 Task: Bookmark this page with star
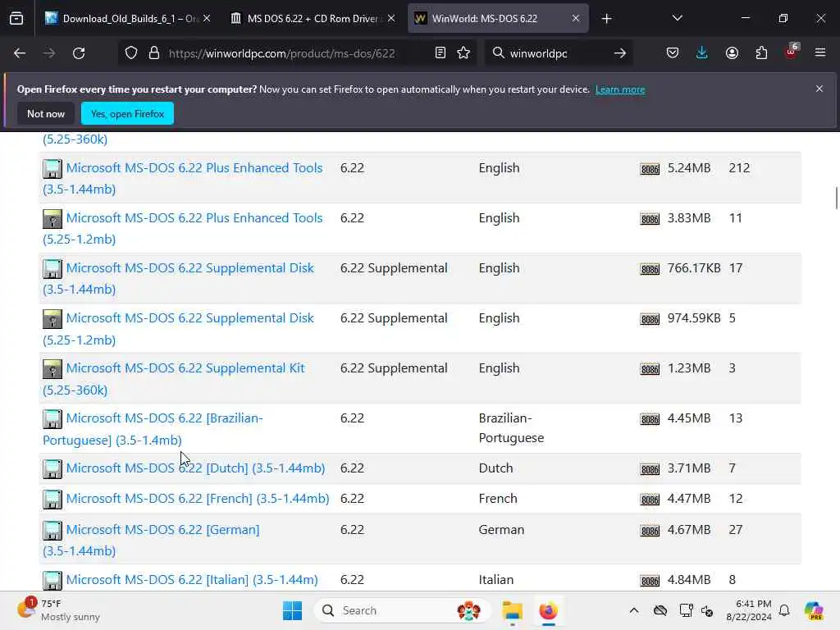pyautogui.click(x=463, y=53)
